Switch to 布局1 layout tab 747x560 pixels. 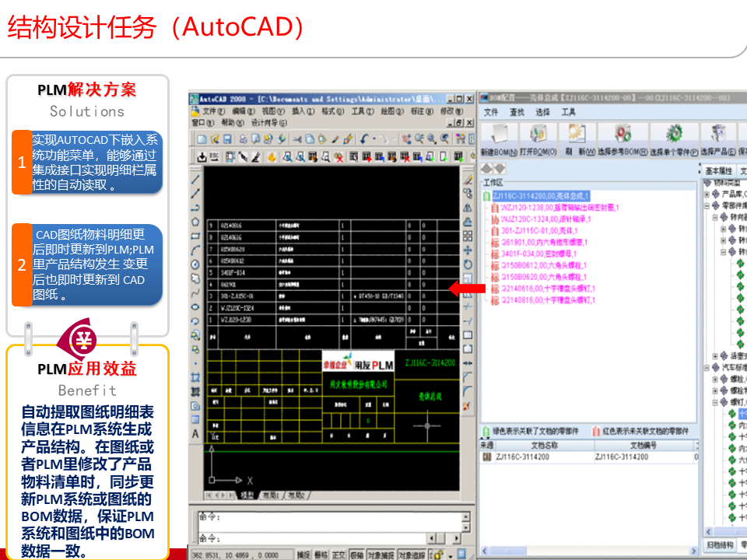271,495
